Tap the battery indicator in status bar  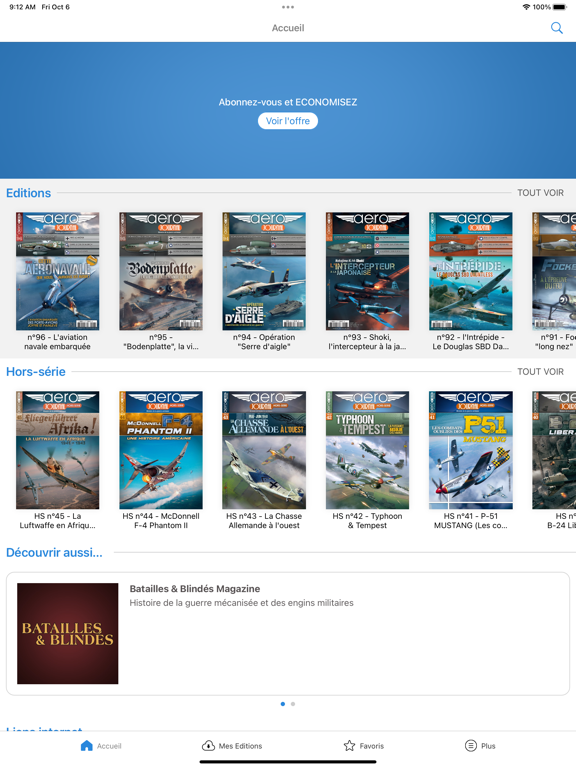pyautogui.click(x=560, y=7)
